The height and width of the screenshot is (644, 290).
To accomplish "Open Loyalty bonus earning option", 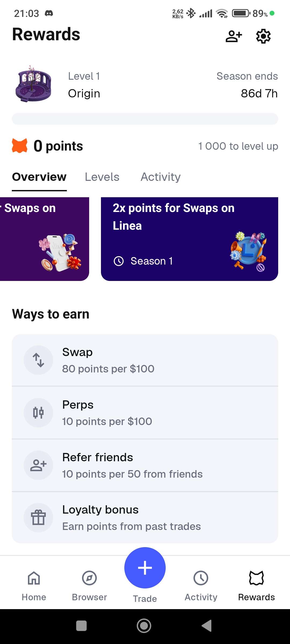I will coord(145,518).
